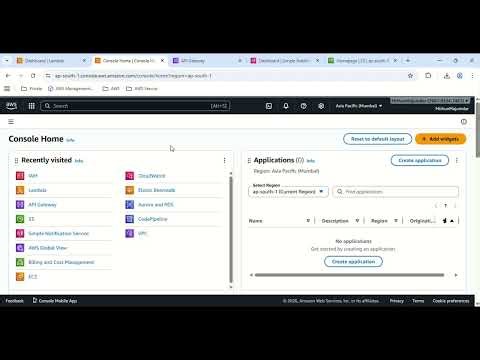480x360 pixels.
Task: Click the Recently visited widget vertical scrollbar
Action: [x=231, y=230]
